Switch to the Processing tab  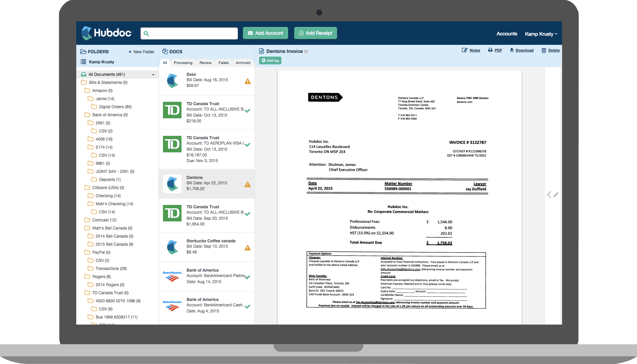tap(183, 63)
